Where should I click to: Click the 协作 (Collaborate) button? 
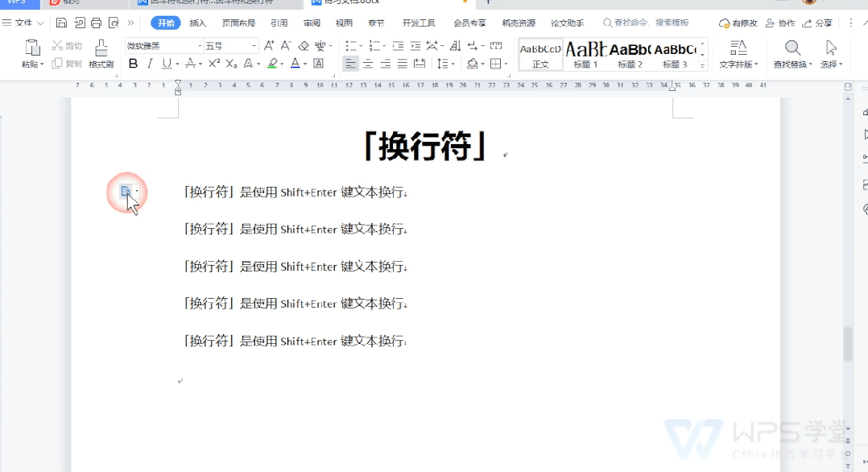(780, 23)
